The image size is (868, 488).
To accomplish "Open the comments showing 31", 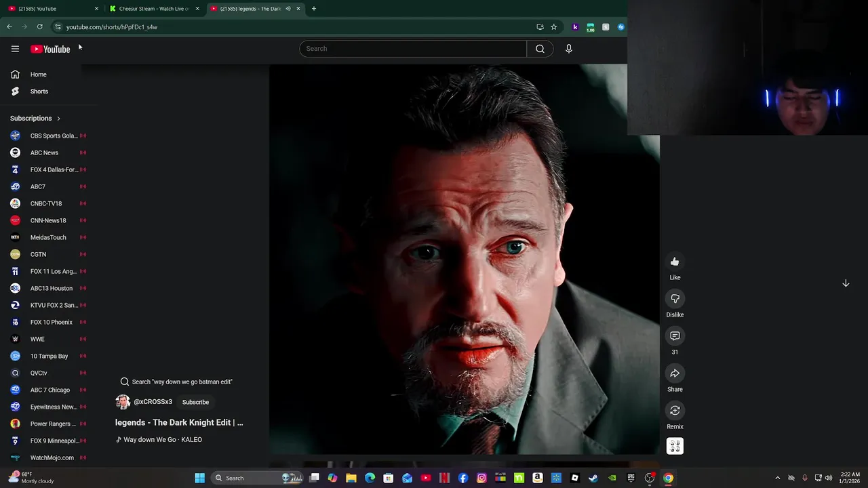I will pos(675,336).
